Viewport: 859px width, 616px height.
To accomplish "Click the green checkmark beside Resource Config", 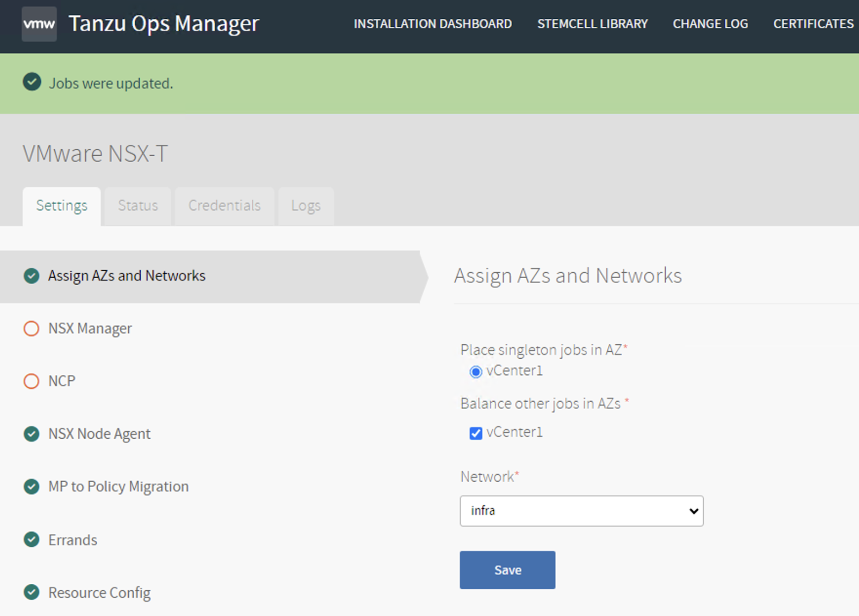I will pyautogui.click(x=32, y=592).
